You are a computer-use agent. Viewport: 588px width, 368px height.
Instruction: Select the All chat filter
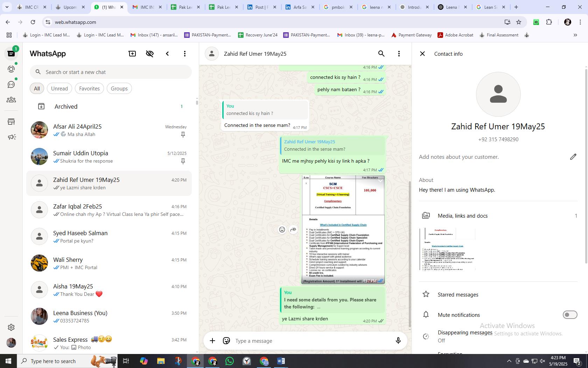click(x=37, y=88)
